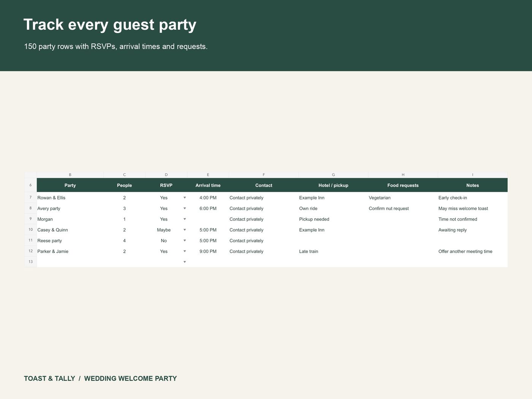Select the People header cell

(x=124, y=185)
